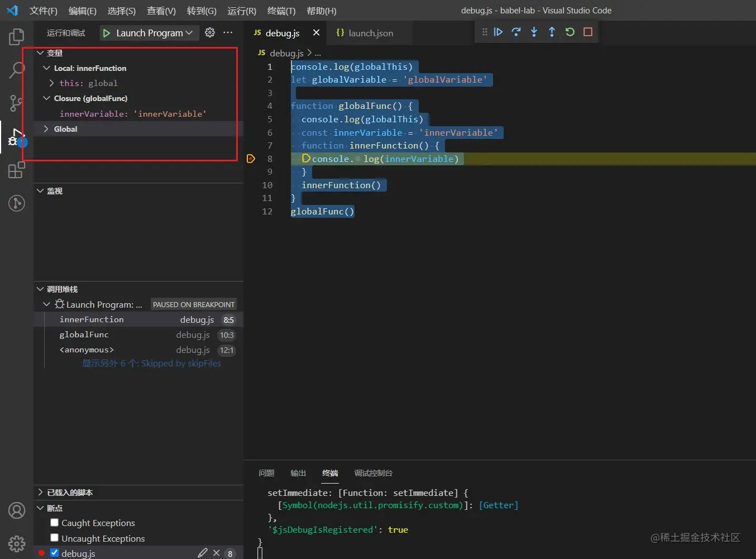This screenshot has width=756, height=559.
Task: Click the PAUSED ON BREAKPOINT label
Action: pyautogui.click(x=194, y=304)
